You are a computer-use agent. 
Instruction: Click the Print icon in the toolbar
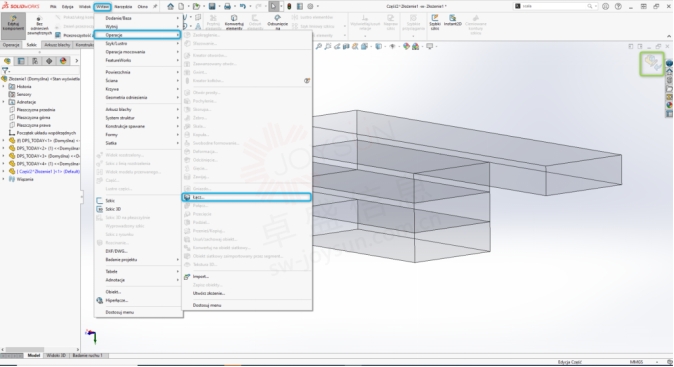[227, 6]
